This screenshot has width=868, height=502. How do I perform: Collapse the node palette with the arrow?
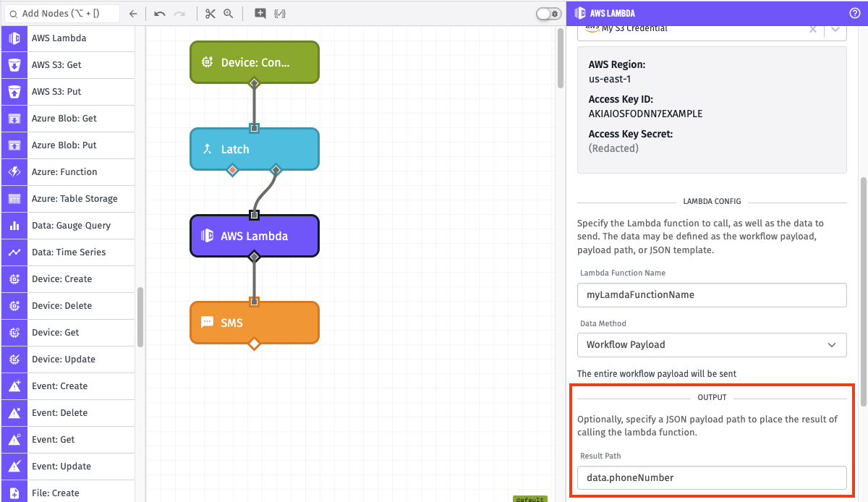click(x=133, y=13)
